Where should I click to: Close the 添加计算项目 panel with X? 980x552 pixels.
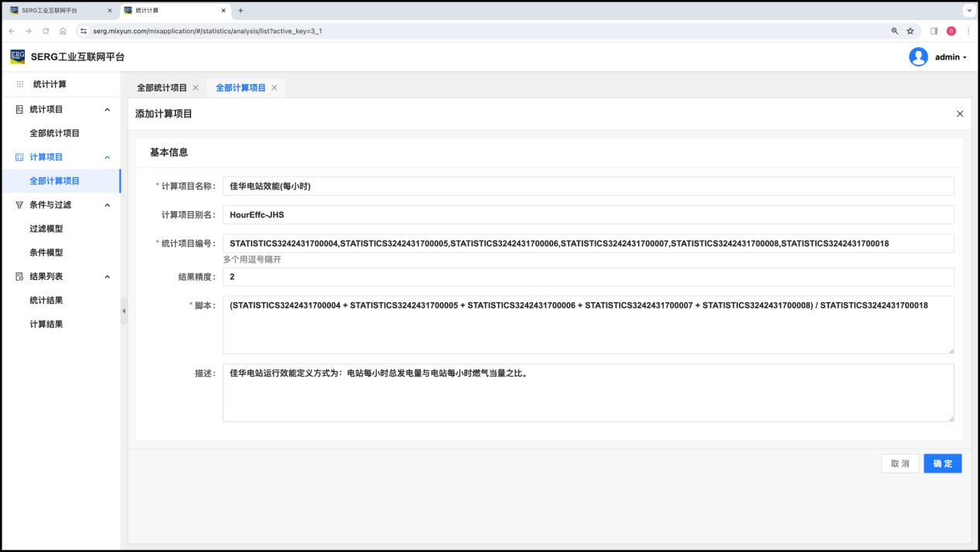960,114
